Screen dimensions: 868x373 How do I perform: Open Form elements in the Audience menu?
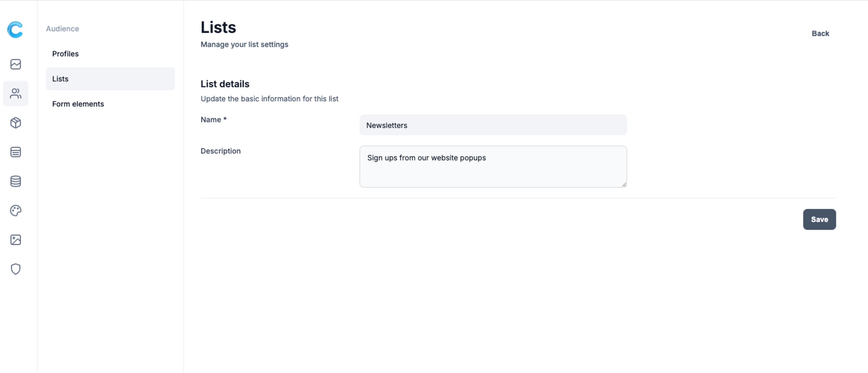[x=78, y=104]
